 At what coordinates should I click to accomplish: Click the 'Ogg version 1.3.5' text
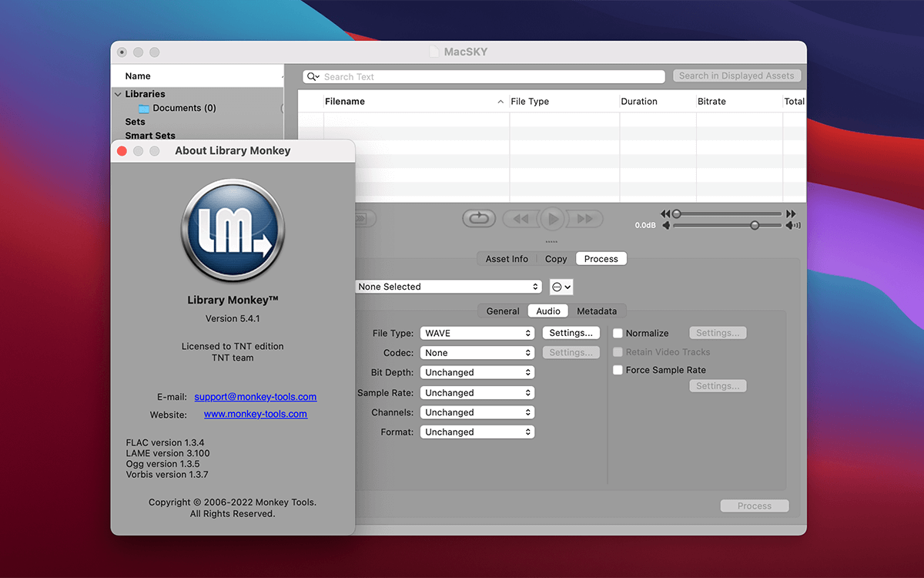click(163, 465)
